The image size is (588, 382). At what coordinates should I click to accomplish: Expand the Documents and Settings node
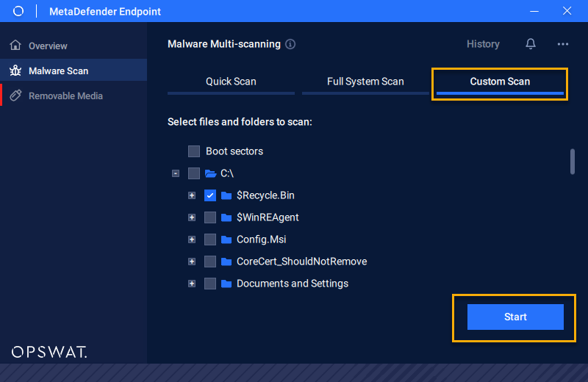[192, 284]
